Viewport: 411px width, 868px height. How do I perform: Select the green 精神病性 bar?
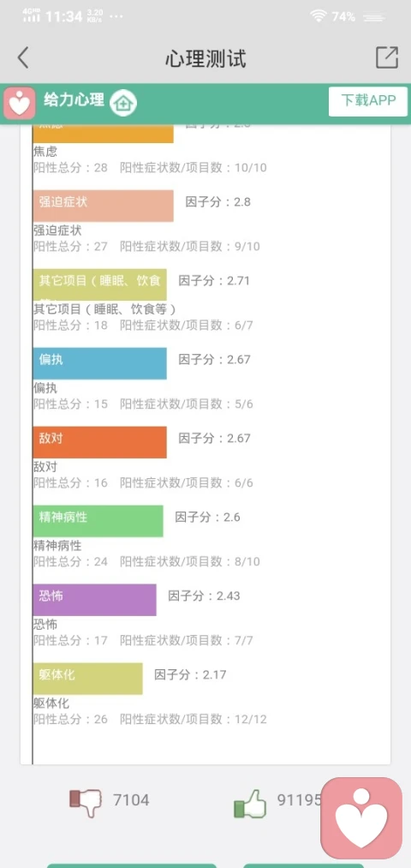pyautogui.click(x=98, y=521)
